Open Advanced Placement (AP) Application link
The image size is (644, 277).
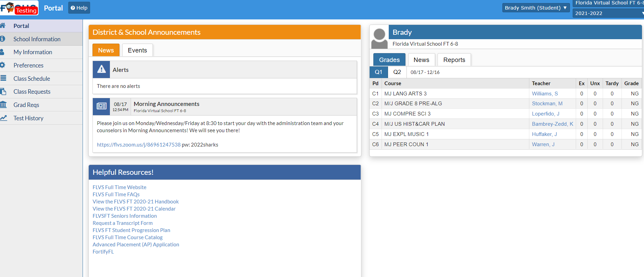(x=136, y=245)
